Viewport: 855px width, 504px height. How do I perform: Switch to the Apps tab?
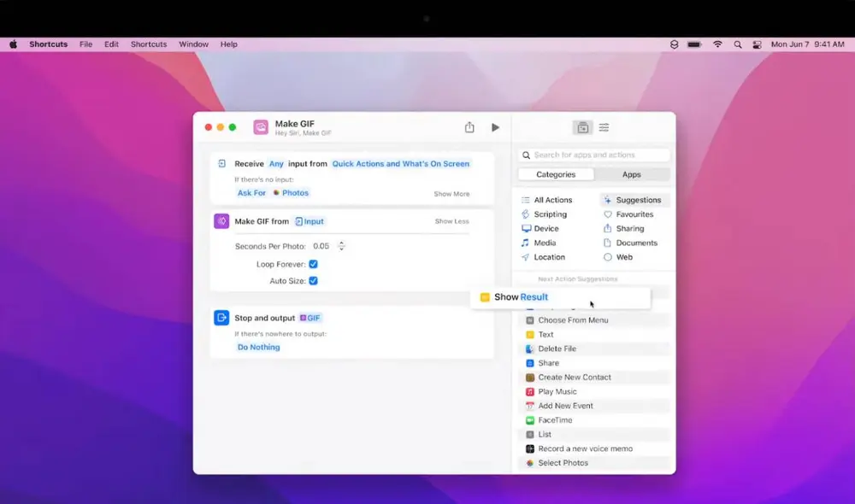tap(632, 173)
